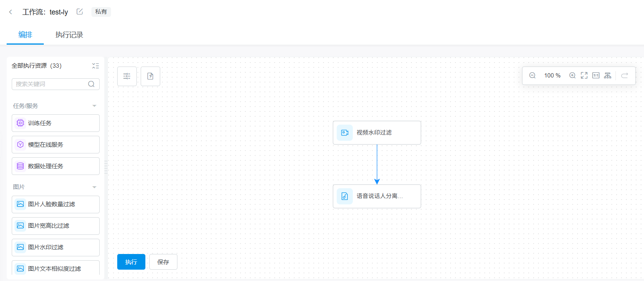Collapse the 图片 section
Viewport: 644px width, 281px height.
(x=94, y=187)
